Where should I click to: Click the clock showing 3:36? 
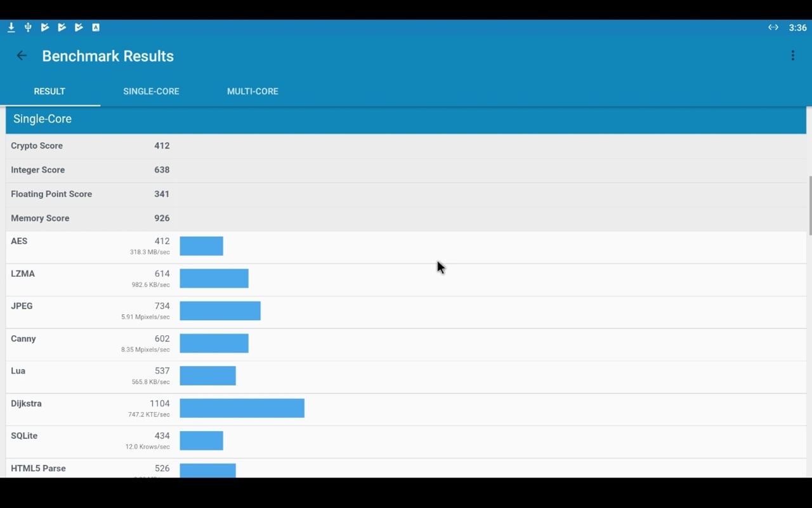pos(797,27)
